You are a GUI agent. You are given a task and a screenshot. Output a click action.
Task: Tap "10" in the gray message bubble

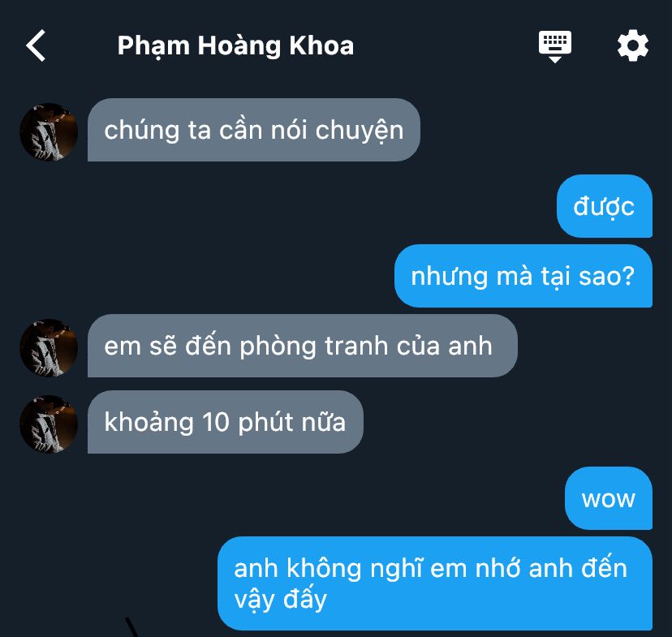(216, 423)
